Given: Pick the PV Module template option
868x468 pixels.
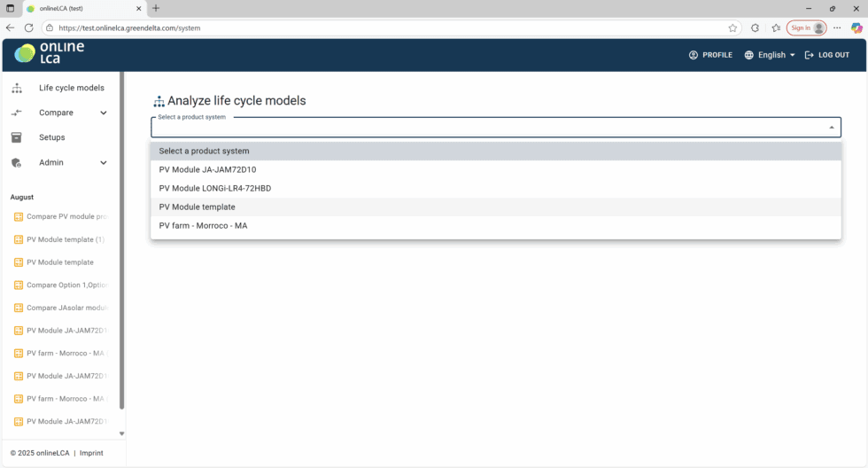Looking at the screenshot, I should tap(197, 207).
